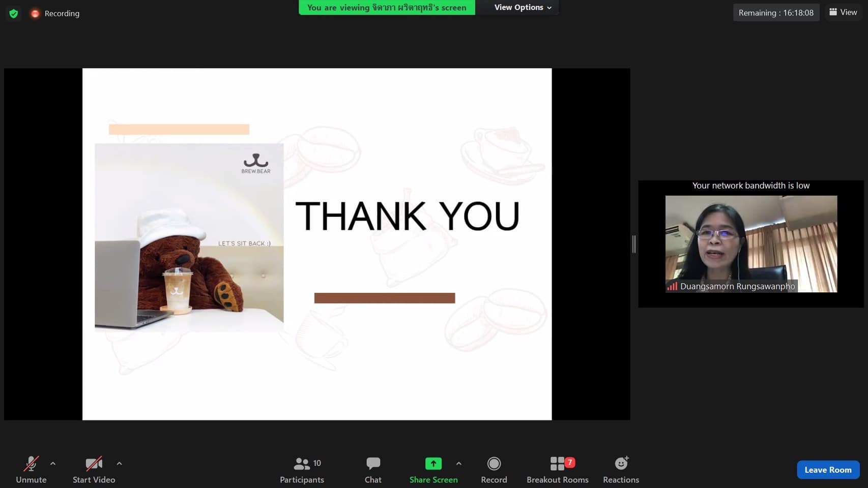Leave Room via the blue button
This screenshot has width=868, height=488.
[828, 470]
